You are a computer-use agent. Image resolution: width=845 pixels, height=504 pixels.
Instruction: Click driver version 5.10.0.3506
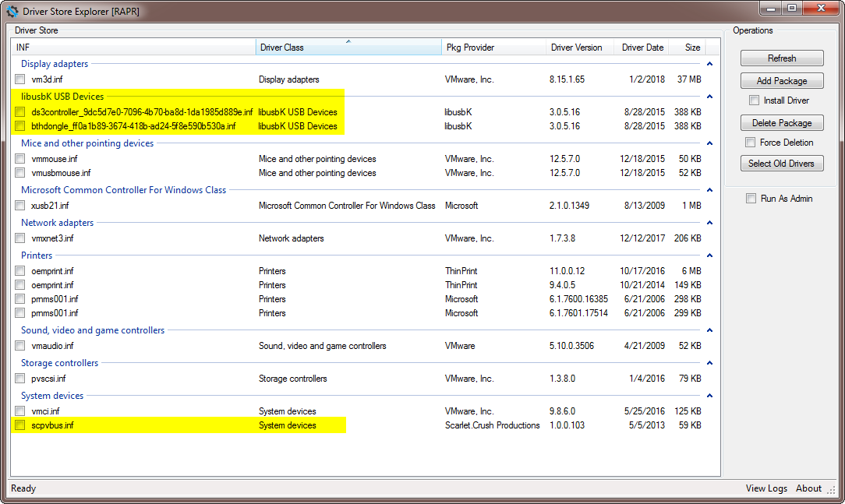click(x=571, y=346)
